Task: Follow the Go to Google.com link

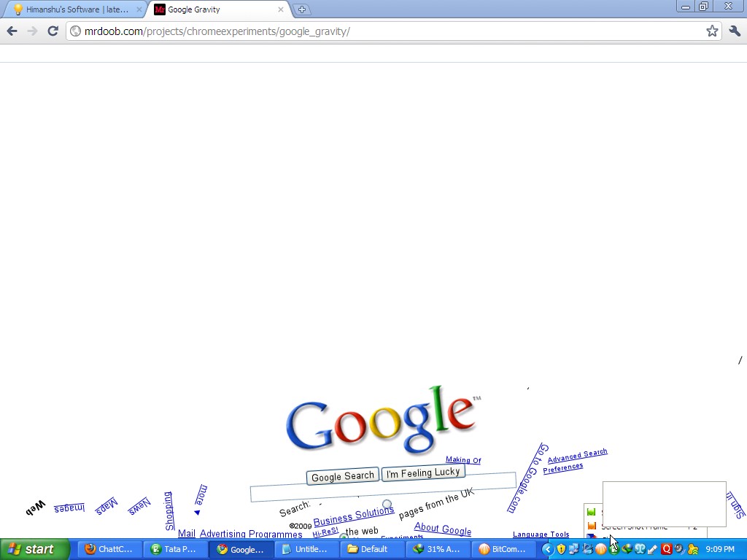Action: [528, 478]
